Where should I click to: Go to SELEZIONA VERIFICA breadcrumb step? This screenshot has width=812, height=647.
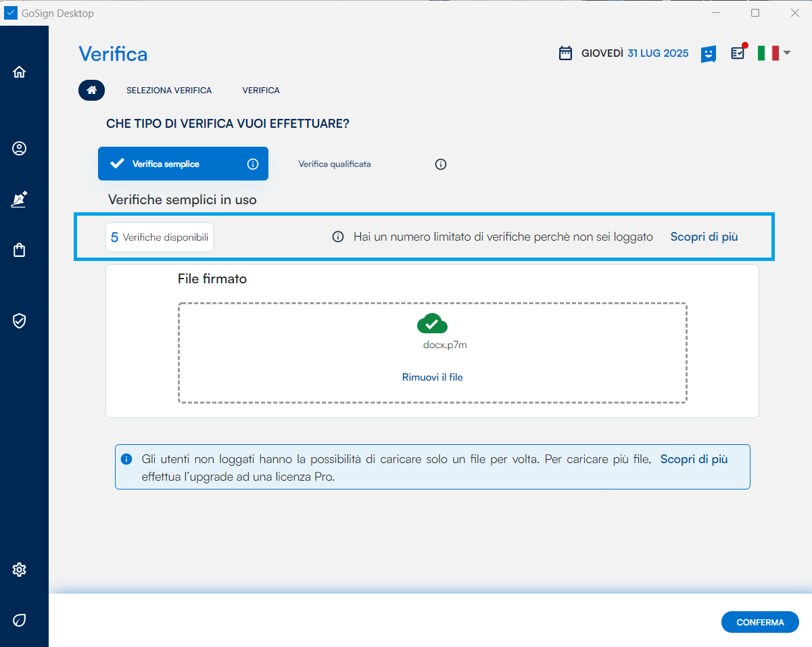click(169, 91)
